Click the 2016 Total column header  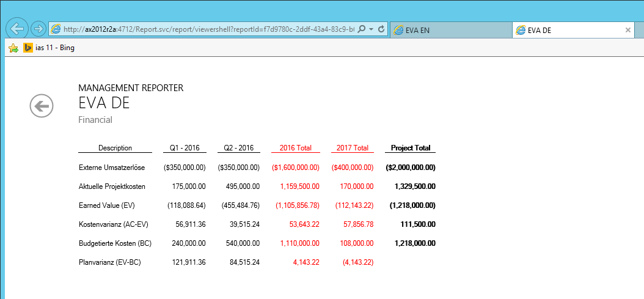[x=296, y=148]
